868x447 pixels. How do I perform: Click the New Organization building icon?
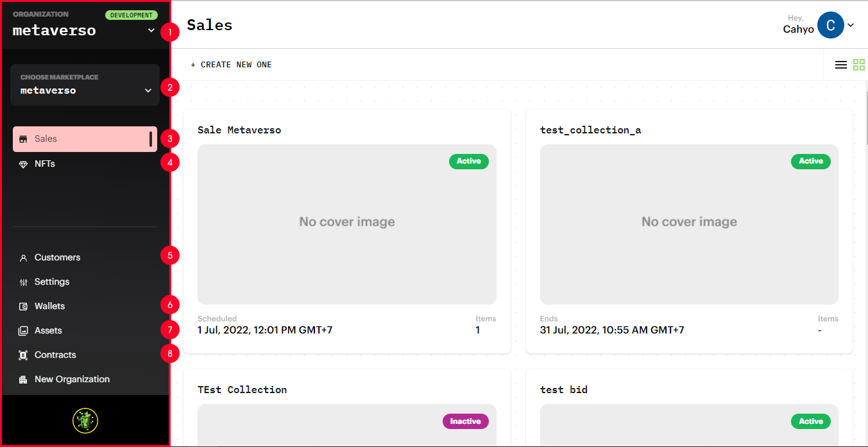(23, 380)
